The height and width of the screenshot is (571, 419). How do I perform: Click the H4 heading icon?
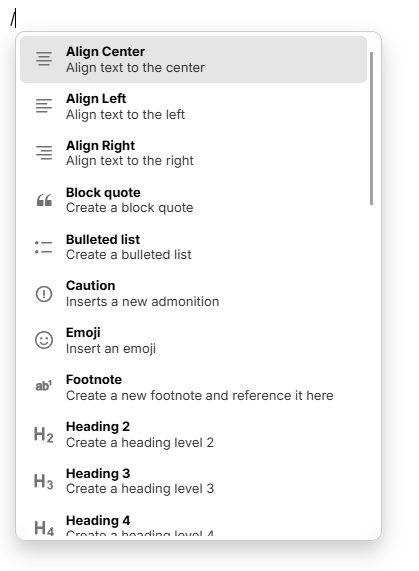(x=44, y=528)
